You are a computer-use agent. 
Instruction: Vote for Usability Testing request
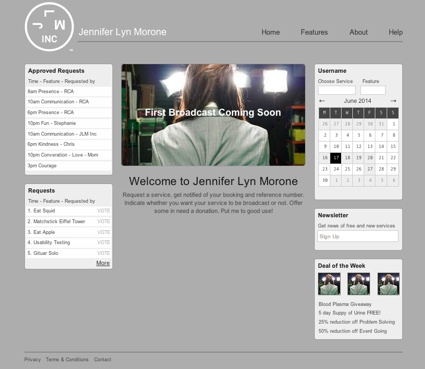(x=103, y=242)
